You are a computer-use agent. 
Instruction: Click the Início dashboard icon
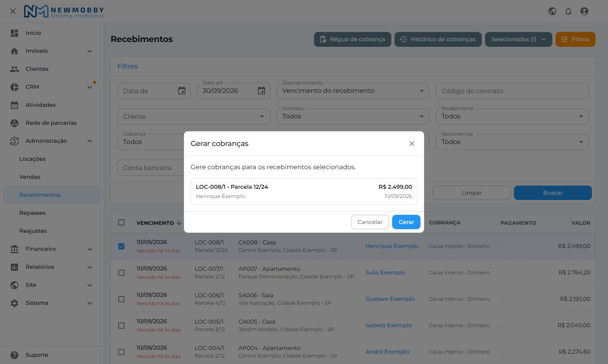(x=14, y=33)
